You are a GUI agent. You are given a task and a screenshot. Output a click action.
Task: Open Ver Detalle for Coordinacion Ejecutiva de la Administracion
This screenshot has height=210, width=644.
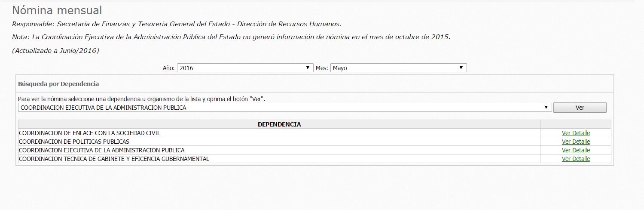pos(576,150)
